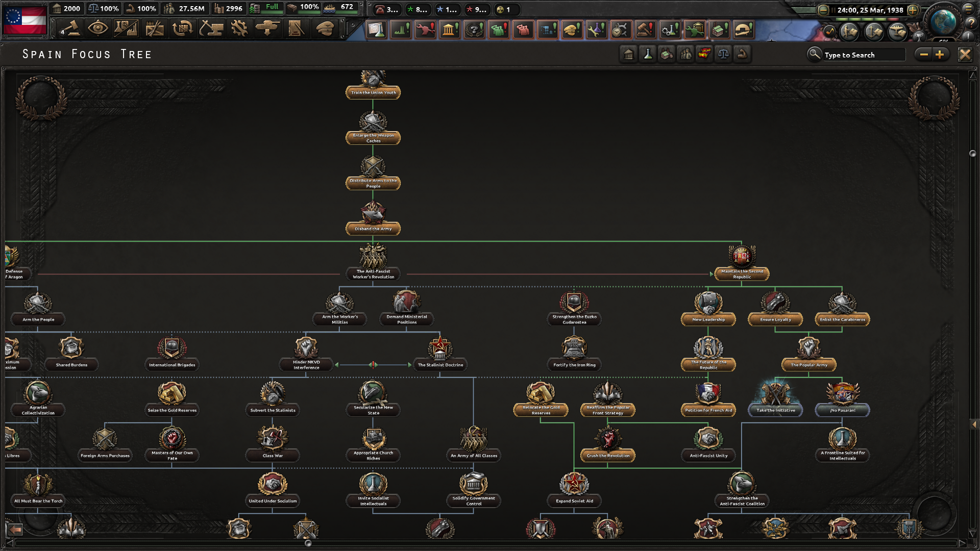Open Research and Industry screen
The image size is (980, 551).
pos(126,29)
